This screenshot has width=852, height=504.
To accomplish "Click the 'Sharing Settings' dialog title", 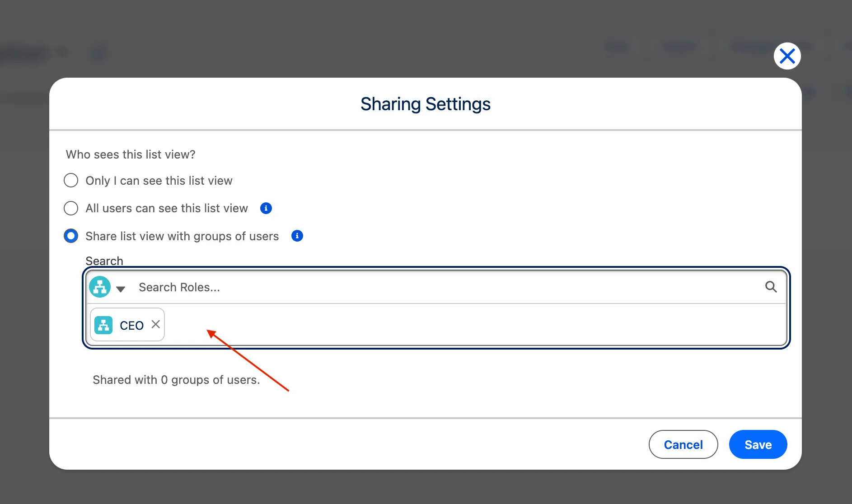I will click(x=425, y=104).
